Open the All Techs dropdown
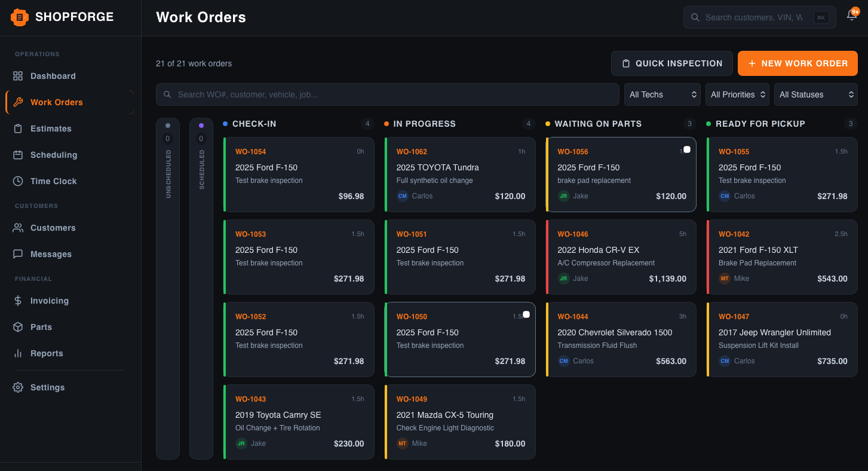This screenshot has width=868, height=471. 662,94
